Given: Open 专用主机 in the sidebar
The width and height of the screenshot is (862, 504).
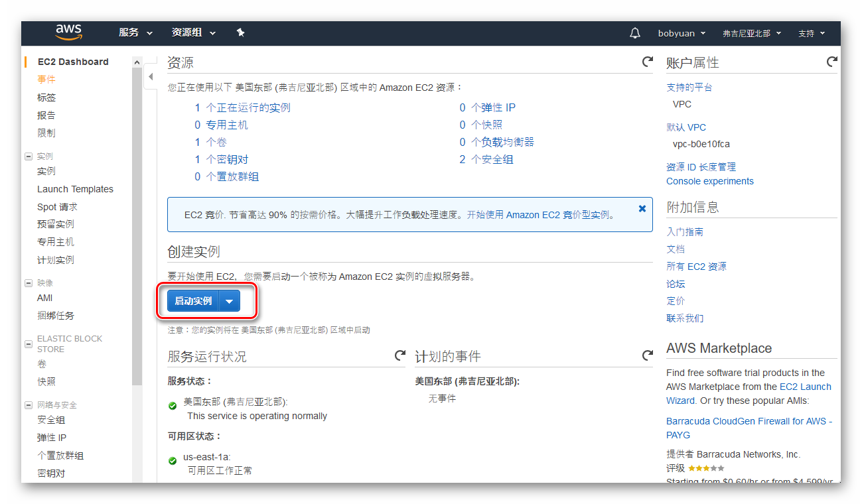Looking at the screenshot, I should click(56, 242).
